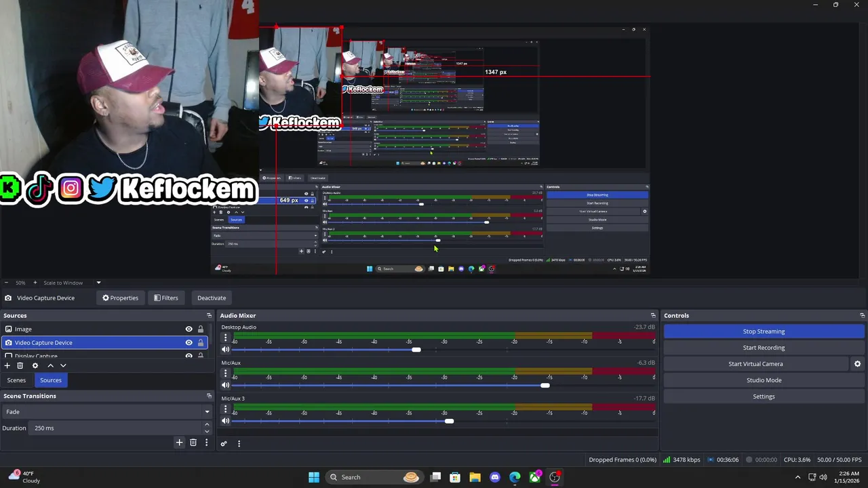Adjust the Mic/Aux 3 volume slider
Viewport: 868px width, 488px height.
click(449, 421)
